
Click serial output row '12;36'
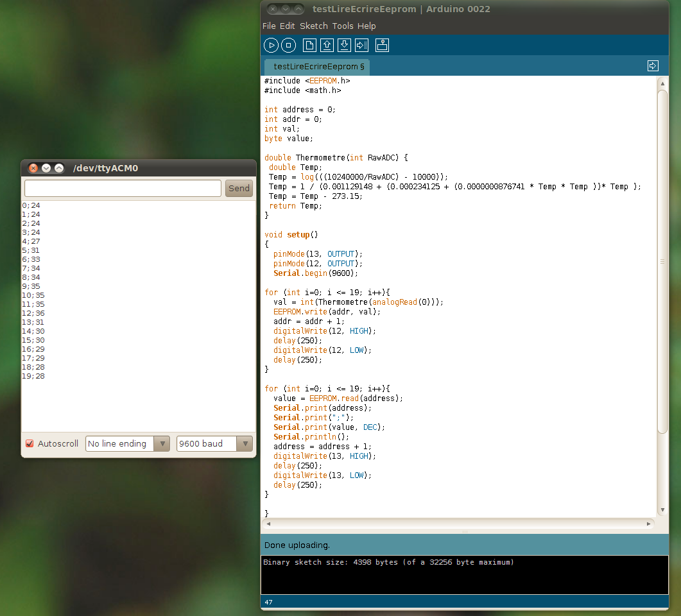click(33, 313)
